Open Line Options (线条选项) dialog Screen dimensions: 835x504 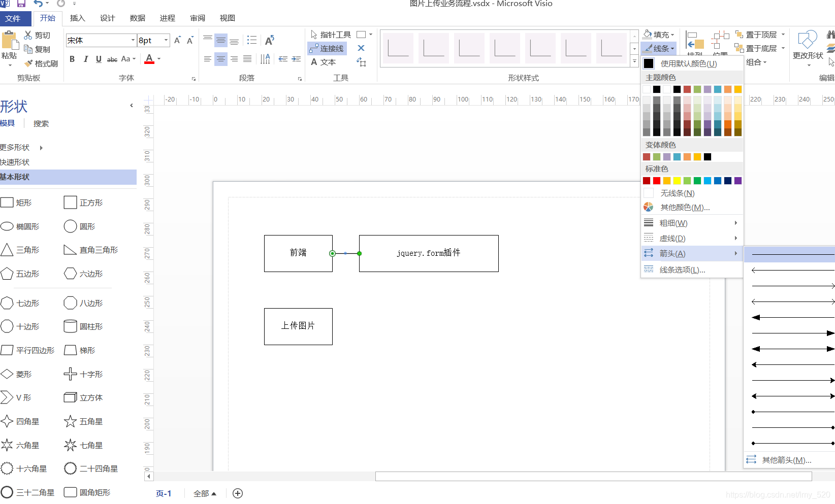pyautogui.click(x=692, y=270)
